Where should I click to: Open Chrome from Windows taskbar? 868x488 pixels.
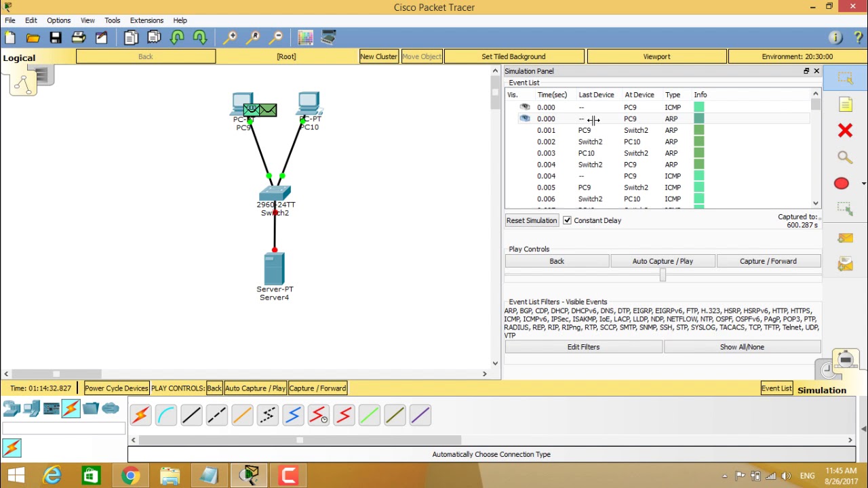click(x=130, y=475)
